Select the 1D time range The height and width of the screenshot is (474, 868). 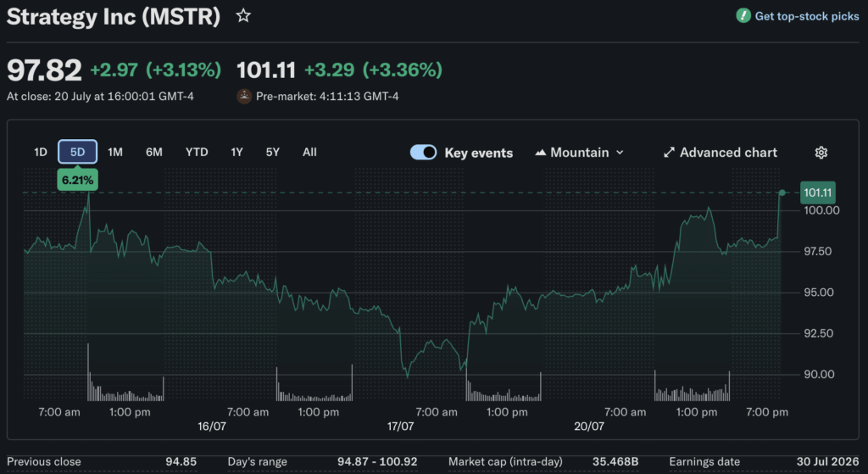point(41,152)
